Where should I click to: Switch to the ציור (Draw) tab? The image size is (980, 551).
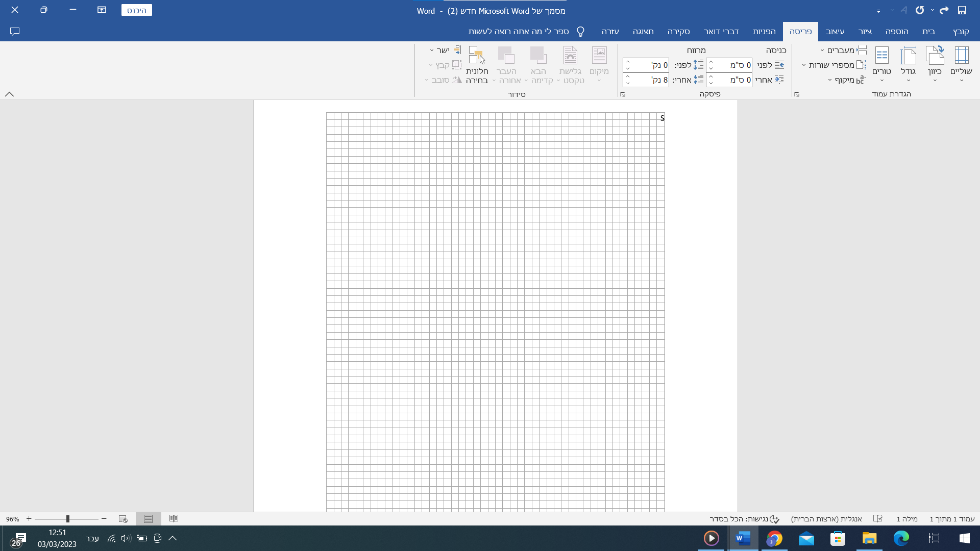click(865, 32)
